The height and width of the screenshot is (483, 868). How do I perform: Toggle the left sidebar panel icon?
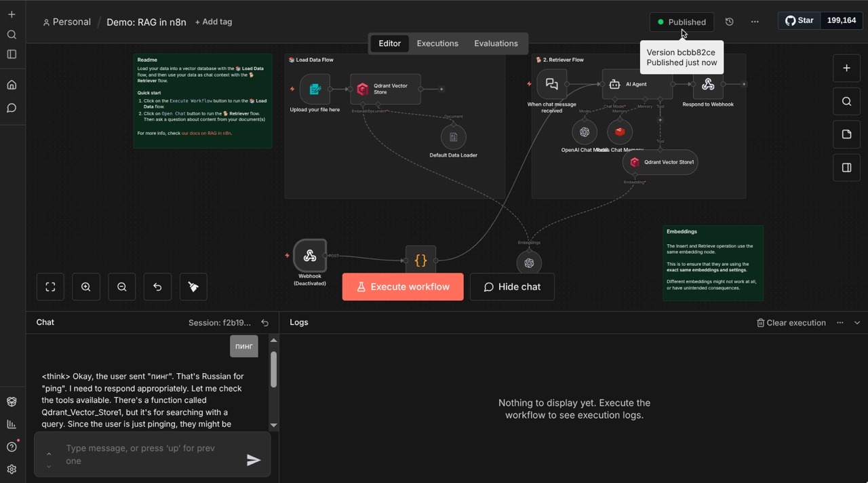(12, 54)
